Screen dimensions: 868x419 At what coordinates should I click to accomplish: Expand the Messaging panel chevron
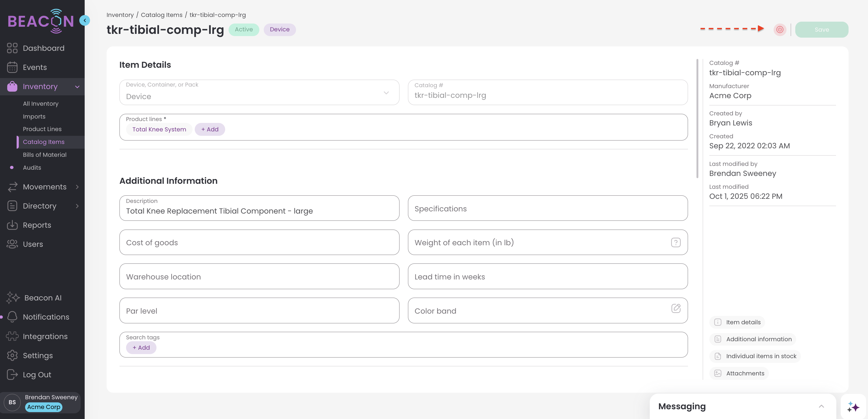[821, 406]
